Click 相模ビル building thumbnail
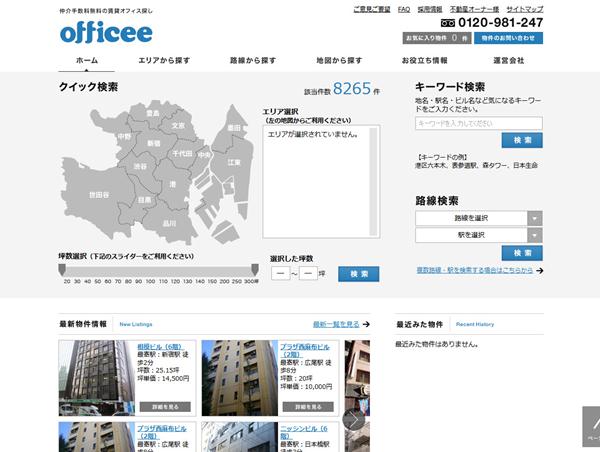This screenshot has height=452, width=600. (97, 378)
